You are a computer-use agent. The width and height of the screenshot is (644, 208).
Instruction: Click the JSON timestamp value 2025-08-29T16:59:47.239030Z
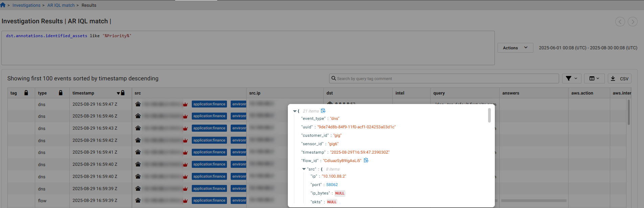360,152
